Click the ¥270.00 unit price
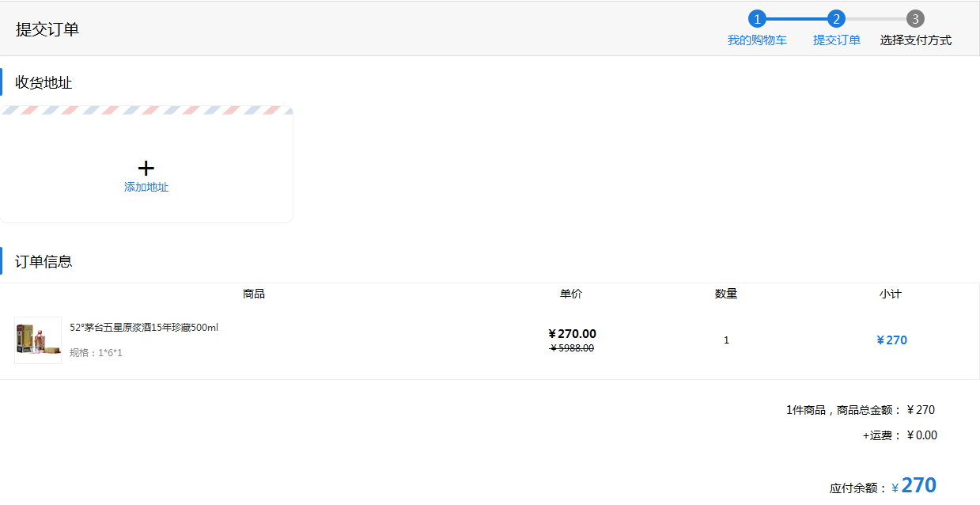The width and height of the screenshot is (980, 505). [572, 334]
